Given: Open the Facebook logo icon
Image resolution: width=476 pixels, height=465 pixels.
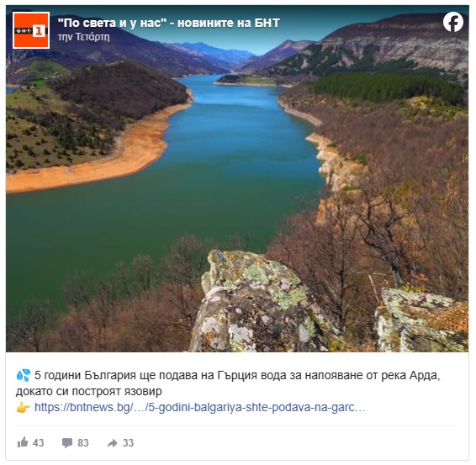Looking at the screenshot, I should [x=453, y=22].
